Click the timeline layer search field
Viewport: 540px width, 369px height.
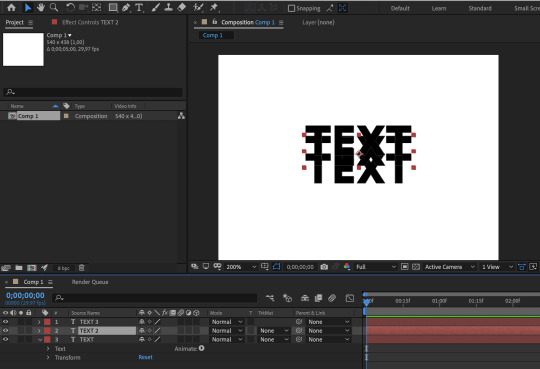point(155,298)
